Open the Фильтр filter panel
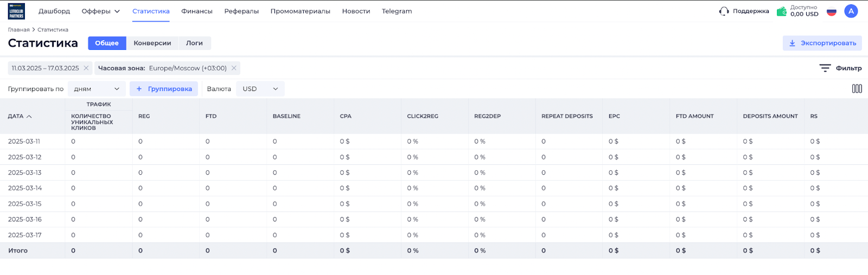868x275 pixels. click(840, 68)
